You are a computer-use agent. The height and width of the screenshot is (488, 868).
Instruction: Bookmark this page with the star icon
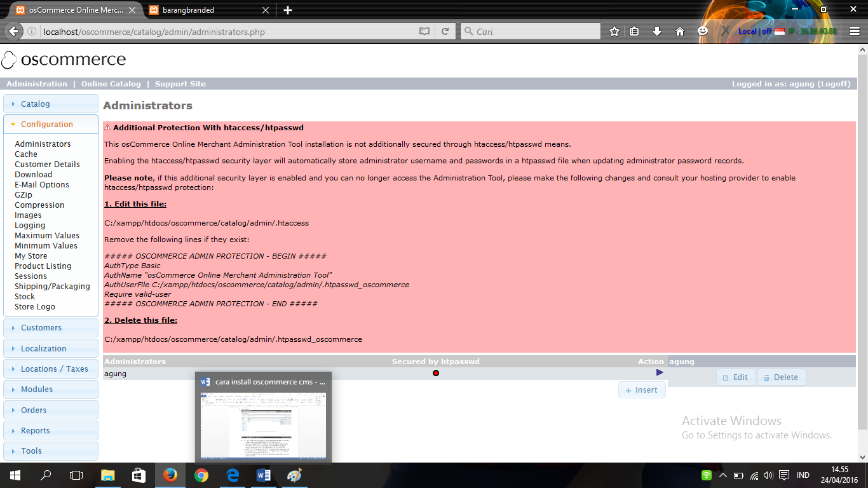[614, 31]
